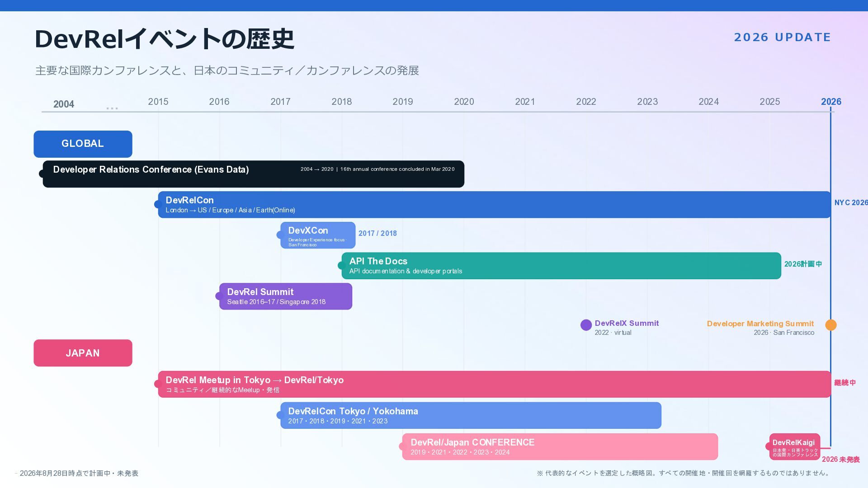Screen dimensions: 868x488
Task: Click the "コミュニティ／継続的なMeetup・発信" text
Action: 222,390
